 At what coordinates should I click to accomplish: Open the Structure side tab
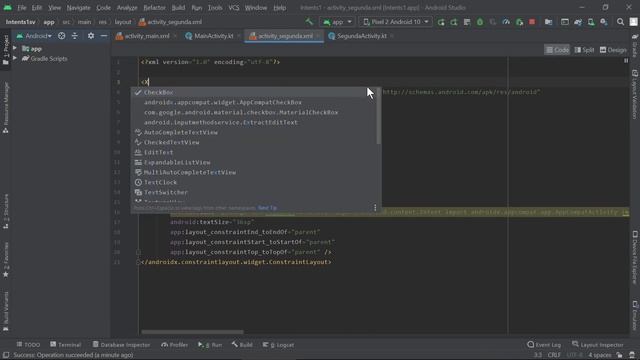tap(6, 211)
